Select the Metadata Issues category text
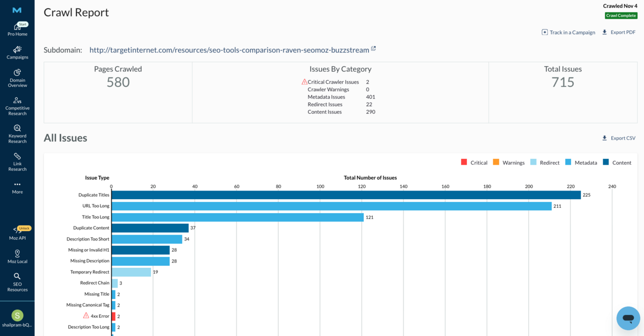 tap(326, 97)
